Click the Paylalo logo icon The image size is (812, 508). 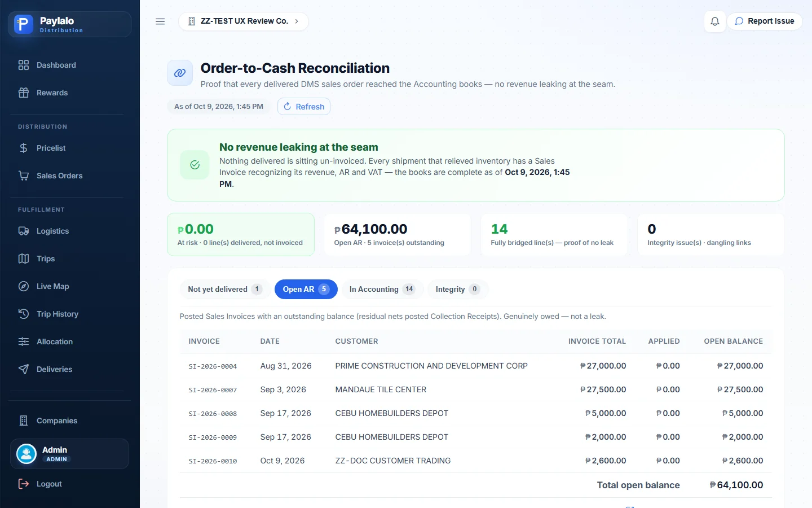[24, 24]
